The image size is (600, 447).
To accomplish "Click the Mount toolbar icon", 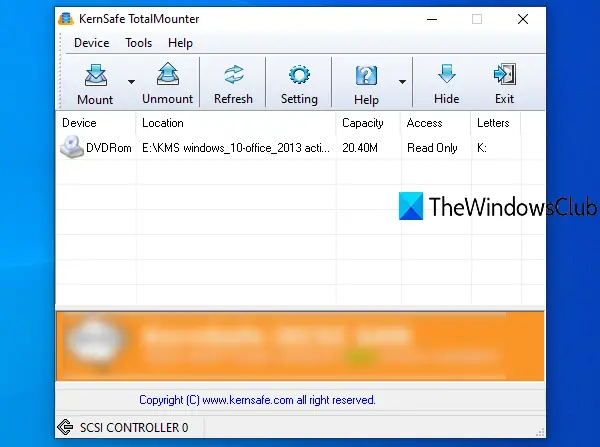I will point(96,75).
